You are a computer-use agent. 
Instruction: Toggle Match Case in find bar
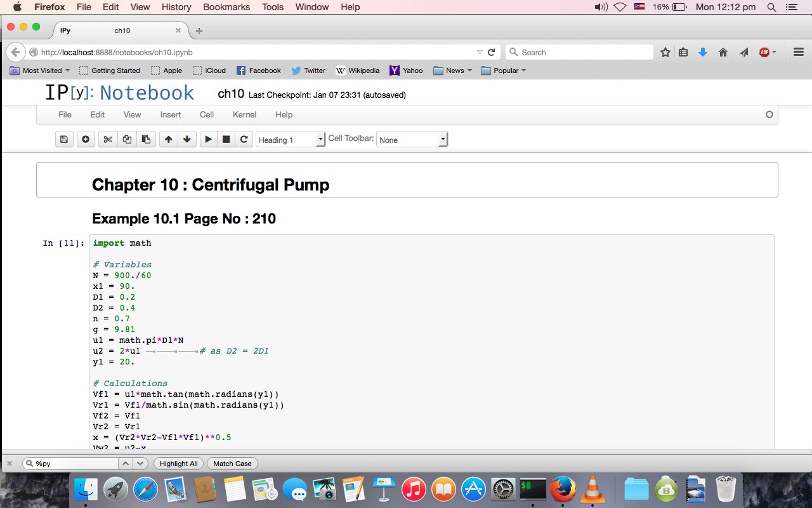coord(232,464)
